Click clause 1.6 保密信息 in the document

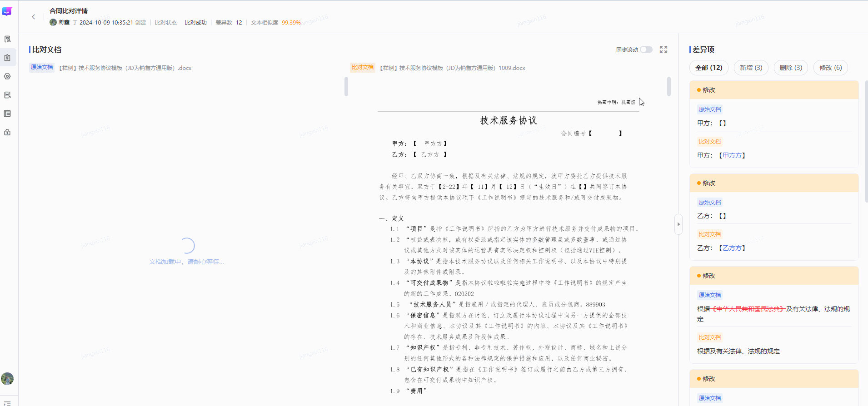pos(509,326)
